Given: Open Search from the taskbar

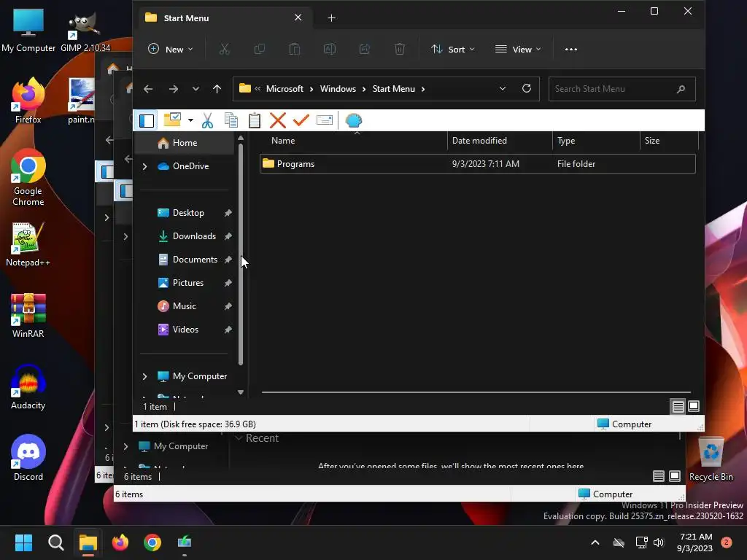Looking at the screenshot, I should click(x=55, y=542).
